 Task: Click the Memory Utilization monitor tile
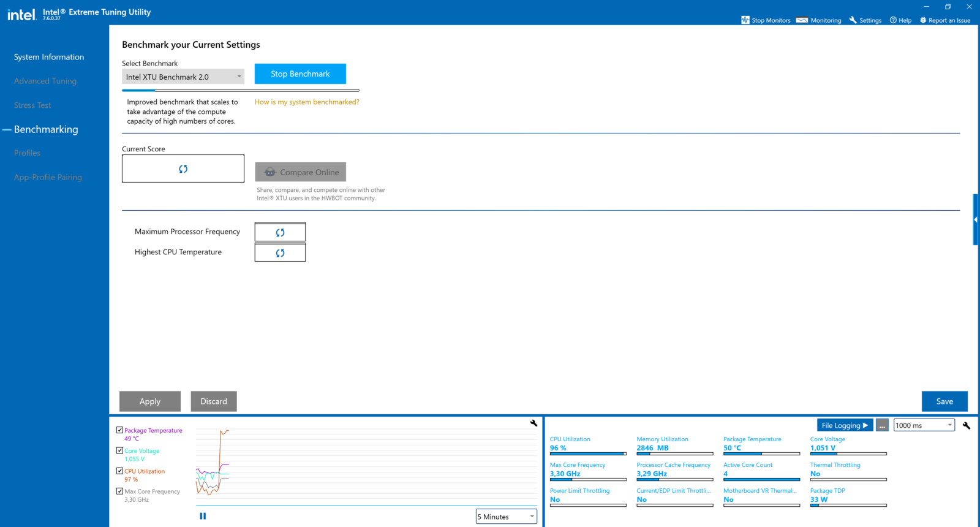(x=674, y=447)
